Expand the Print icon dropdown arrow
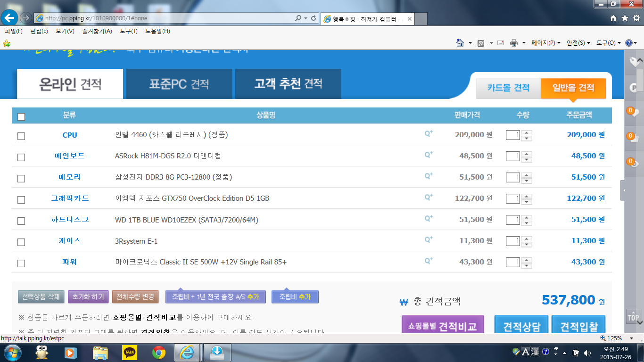The image size is (644, 362). point(525,43)
